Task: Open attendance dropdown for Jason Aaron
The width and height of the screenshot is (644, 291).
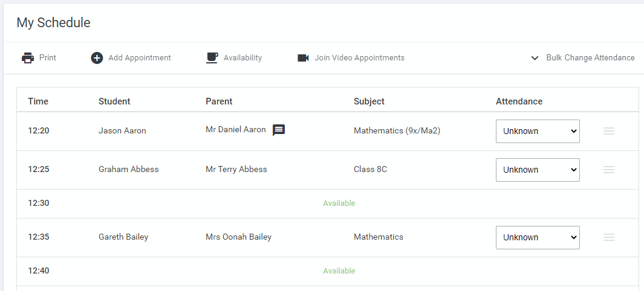Action: pos(538,131)
